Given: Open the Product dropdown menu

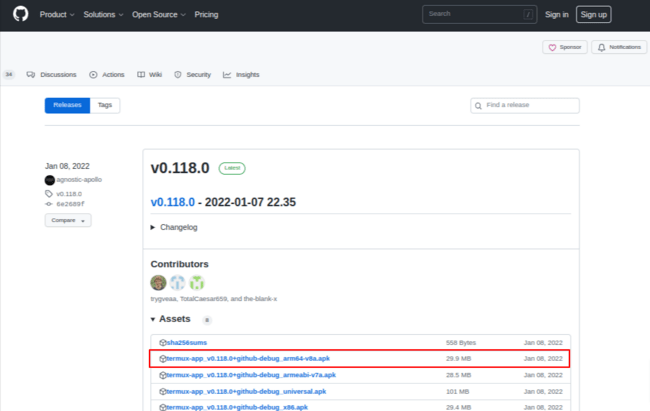Looking at the screenshot, I should (57, 15).
